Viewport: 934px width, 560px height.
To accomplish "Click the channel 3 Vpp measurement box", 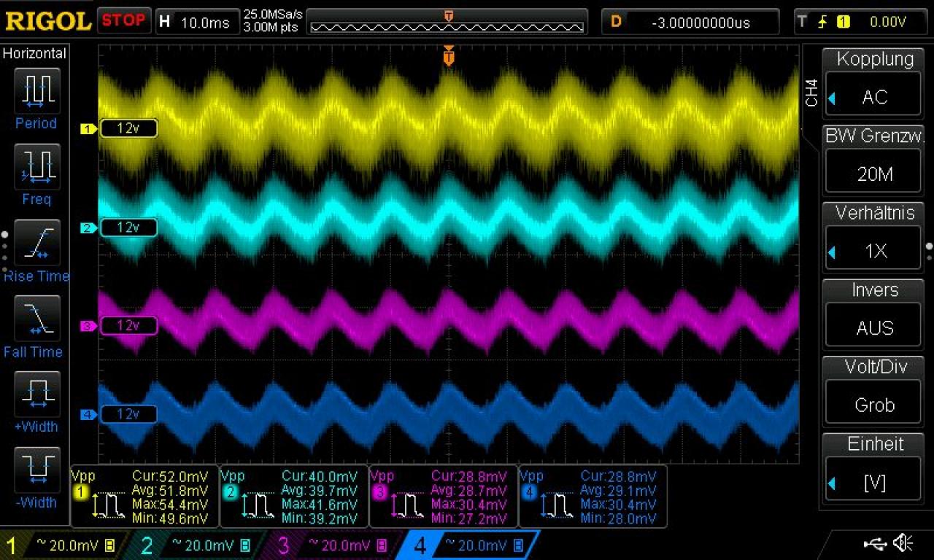I will [x=444, y=496].
